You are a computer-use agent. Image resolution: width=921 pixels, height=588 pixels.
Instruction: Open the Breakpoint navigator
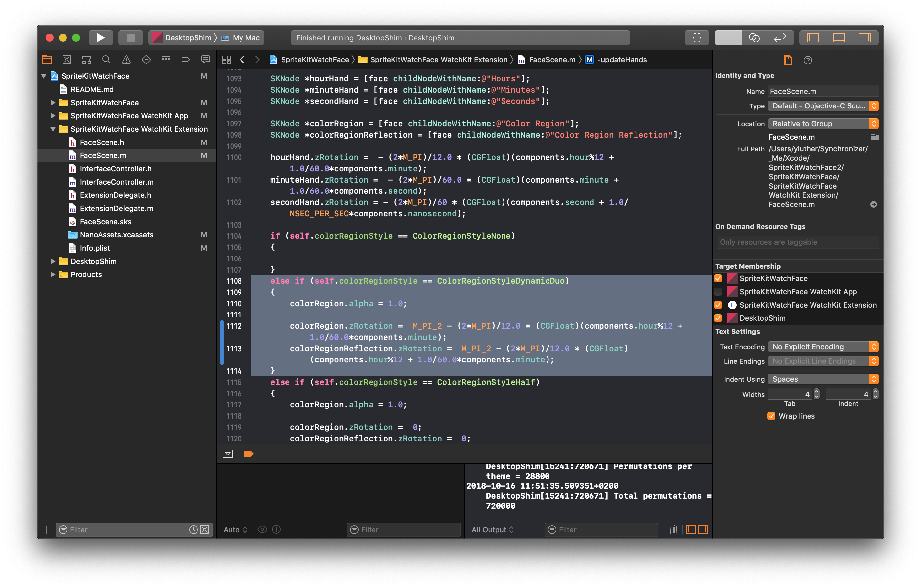186,59
